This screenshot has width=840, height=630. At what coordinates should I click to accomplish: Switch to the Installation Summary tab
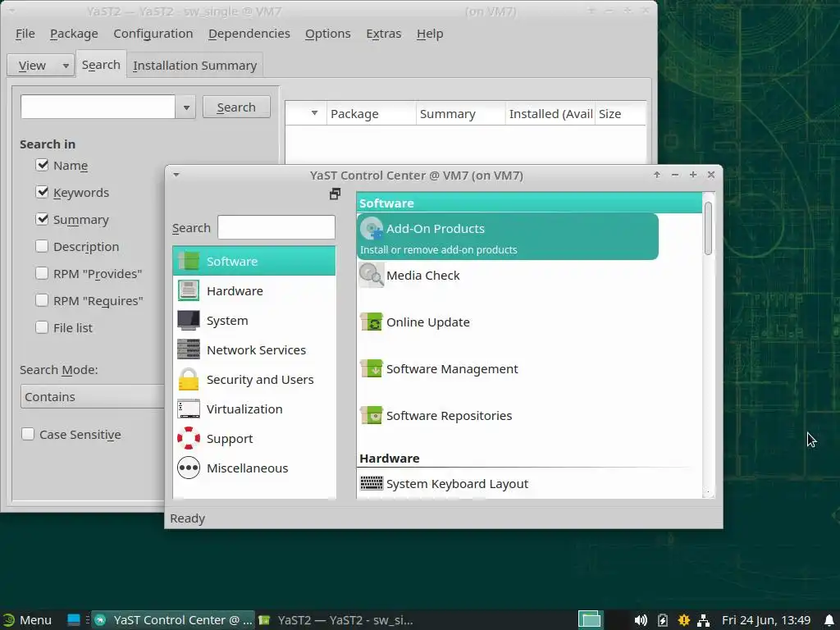click(195, 66)
